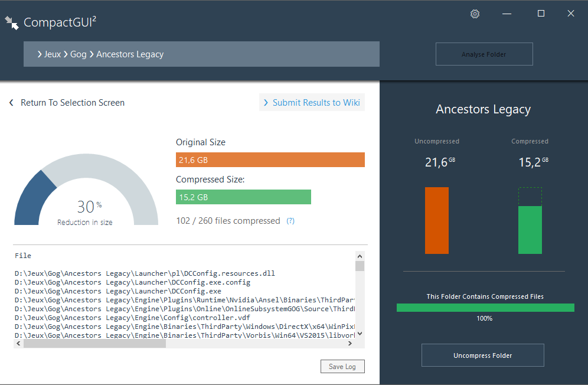
Task: Minimize the CompactGUI window
Action: coord(507,14)
